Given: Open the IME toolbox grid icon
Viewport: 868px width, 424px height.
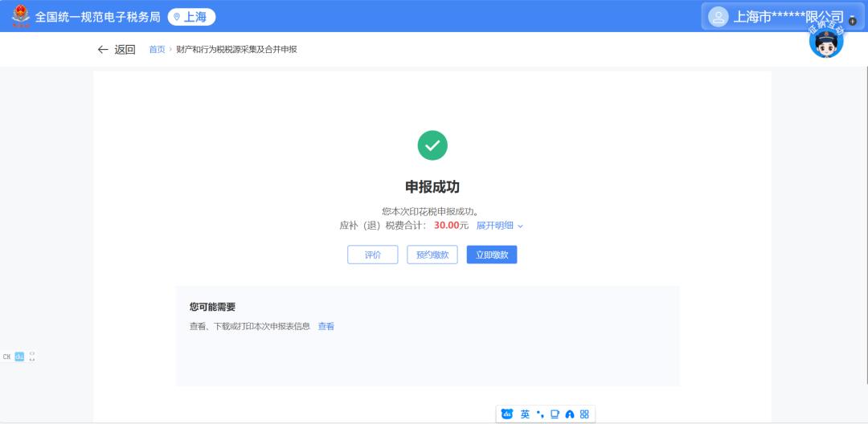Looking at the screenshot, I should tap(584, 414).
